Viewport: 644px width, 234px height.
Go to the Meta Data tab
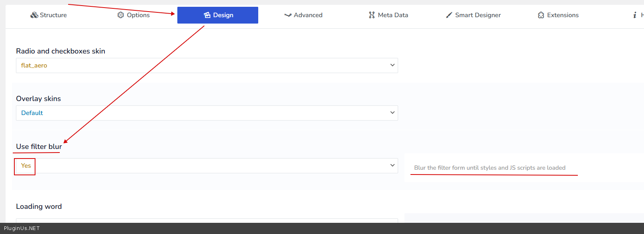(x=393, y=15)
